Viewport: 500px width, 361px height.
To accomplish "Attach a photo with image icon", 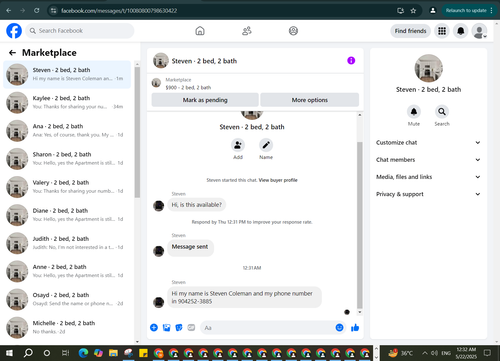I will point(166,328).
